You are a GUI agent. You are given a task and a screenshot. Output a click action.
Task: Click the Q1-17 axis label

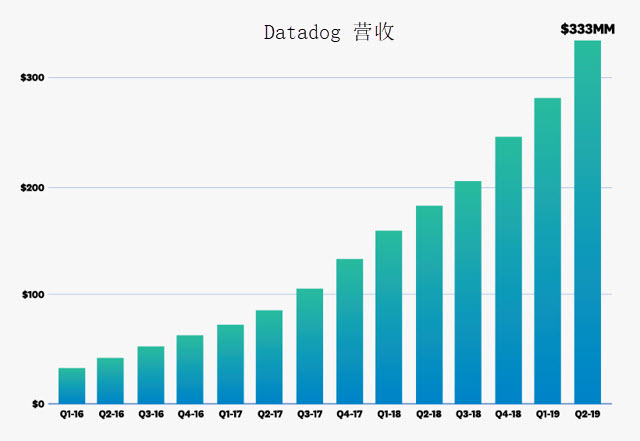pyautogui.click(x=231, y=414)
